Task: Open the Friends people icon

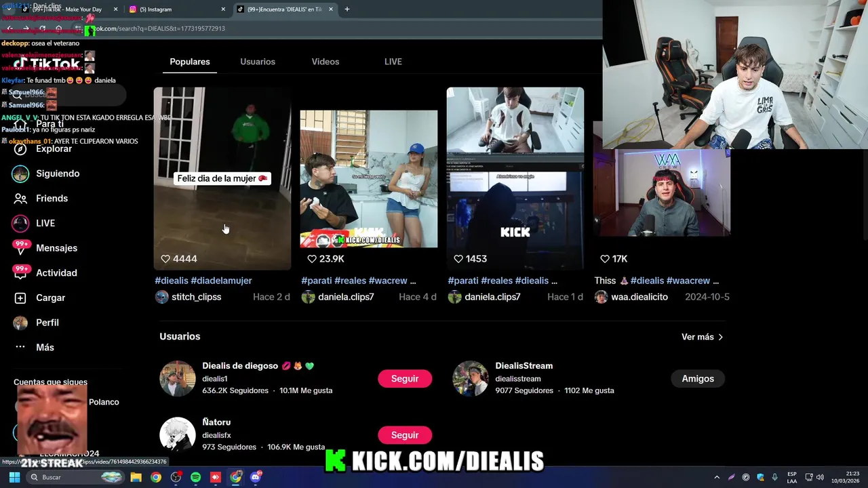Action: point(20,199)
